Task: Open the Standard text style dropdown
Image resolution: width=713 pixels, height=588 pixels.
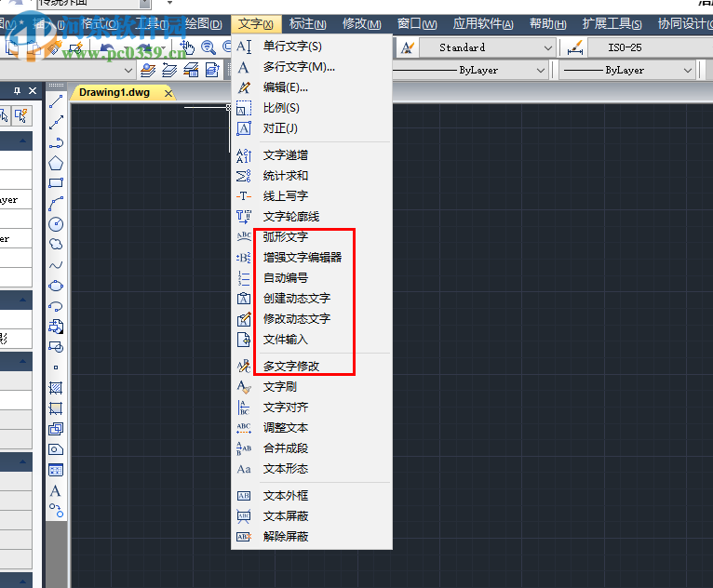Action: 546,47
